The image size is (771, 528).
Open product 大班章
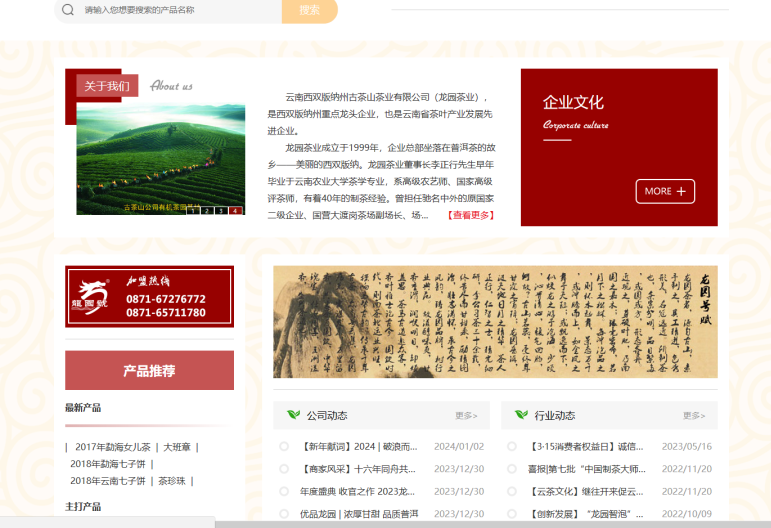pyautogui.click(x=177, y=447)
